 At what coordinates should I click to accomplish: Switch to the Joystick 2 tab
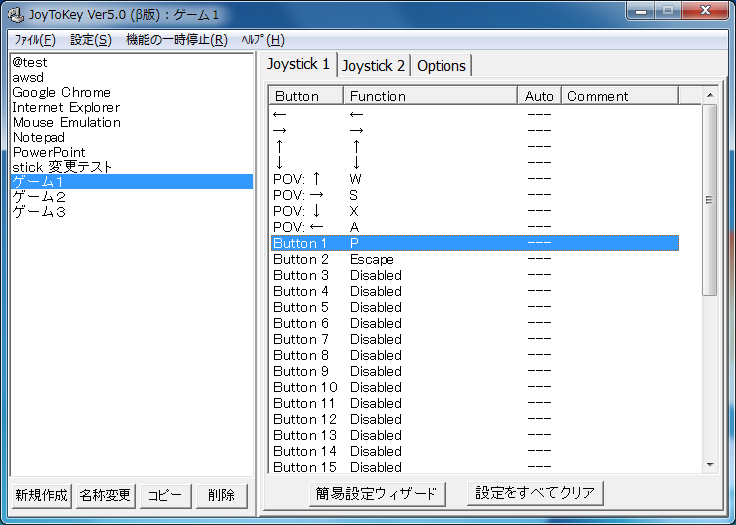click(x=374, y=66)
